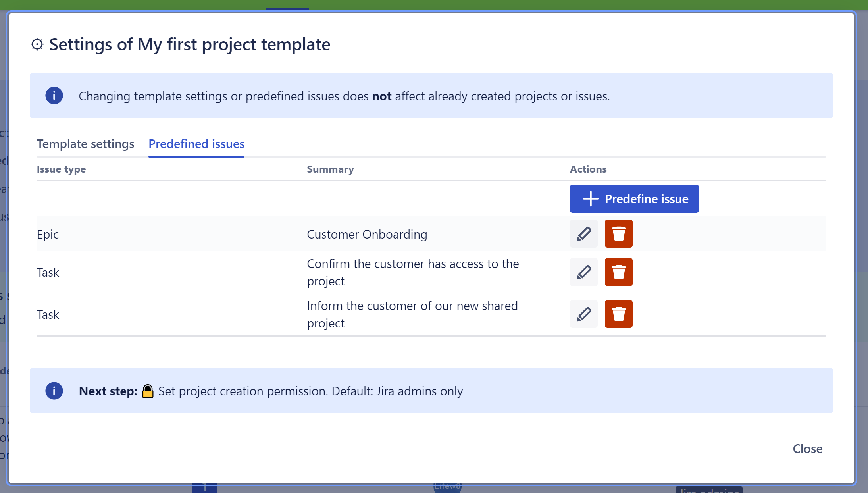The image size is (868, 493).
Task: Delete the 'Confirm the customer has access' task
Action: [x=619, y=272]
